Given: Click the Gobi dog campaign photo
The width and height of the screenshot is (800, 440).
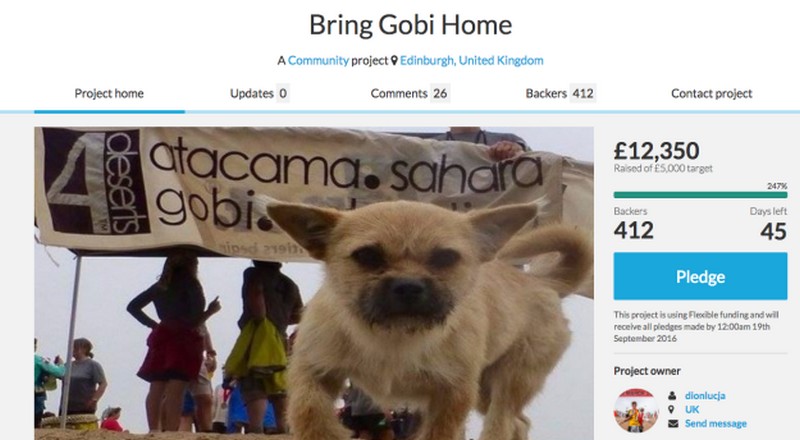Looking at the screenshot, I should pyautogui.click(x=314, y=283).
